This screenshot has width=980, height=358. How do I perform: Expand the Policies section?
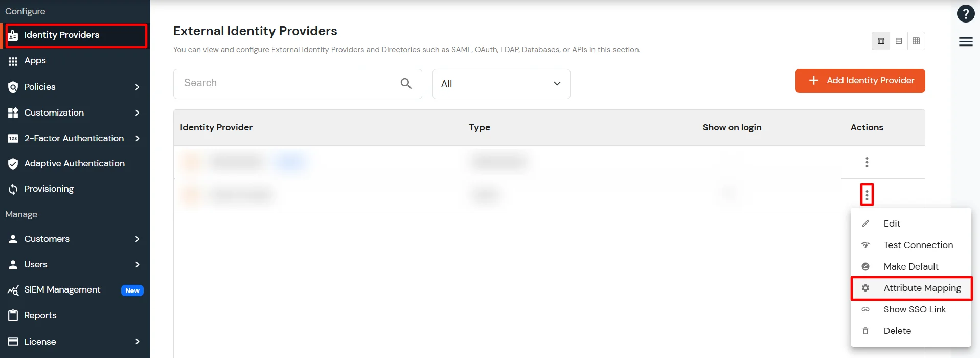137,87
